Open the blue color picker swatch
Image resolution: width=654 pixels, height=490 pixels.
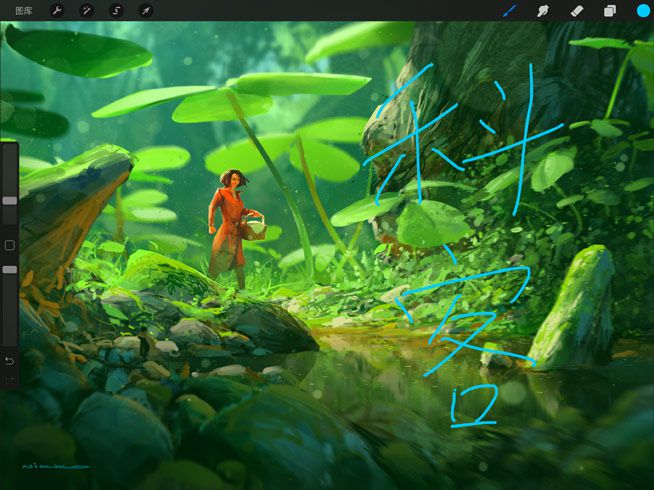[x=643, y=11]
